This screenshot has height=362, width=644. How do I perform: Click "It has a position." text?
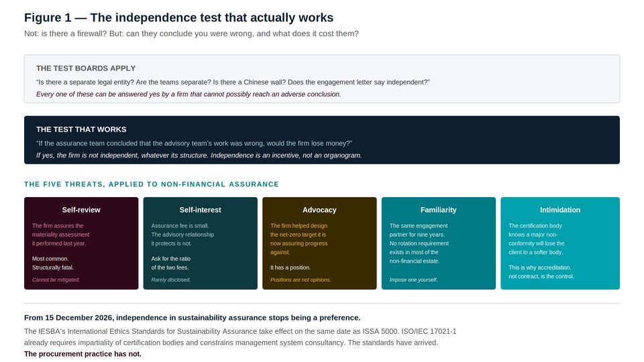(x=290, y=267)
